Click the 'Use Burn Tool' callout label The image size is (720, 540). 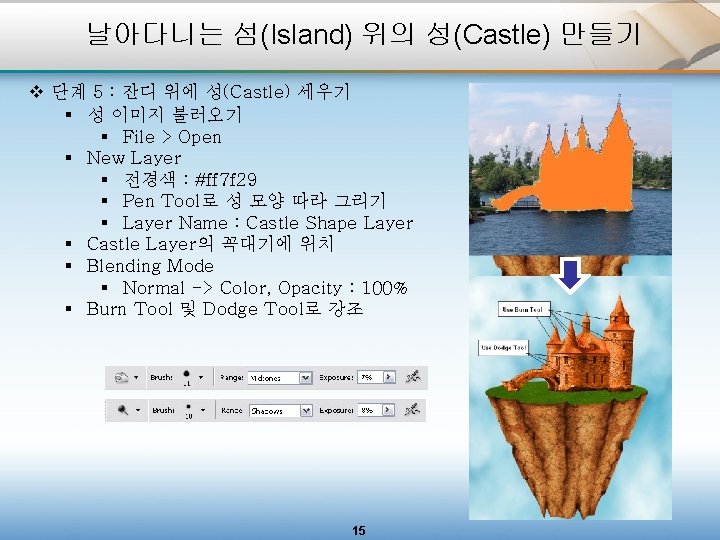[x=524, y=309]
